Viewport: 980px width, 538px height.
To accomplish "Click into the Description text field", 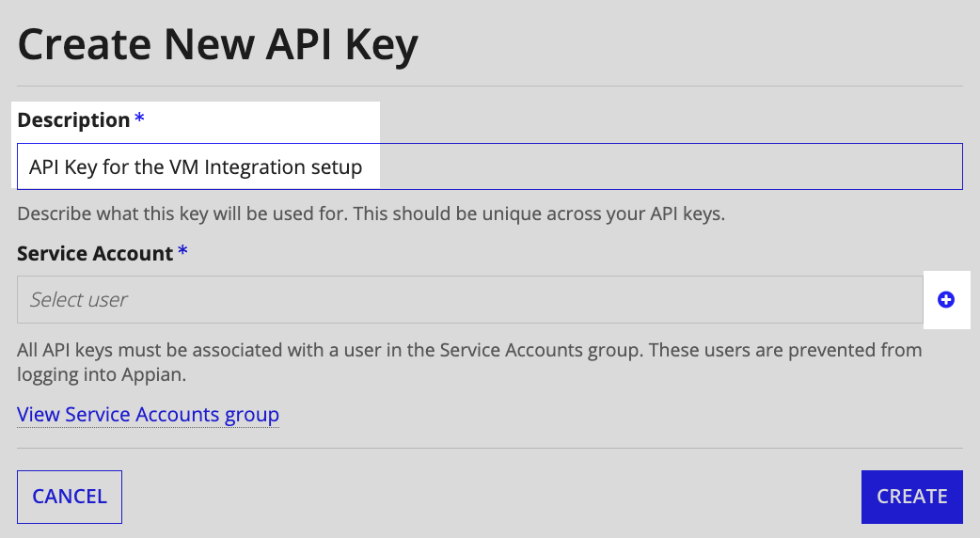I will pyautogui.click(x=489, y=166).
